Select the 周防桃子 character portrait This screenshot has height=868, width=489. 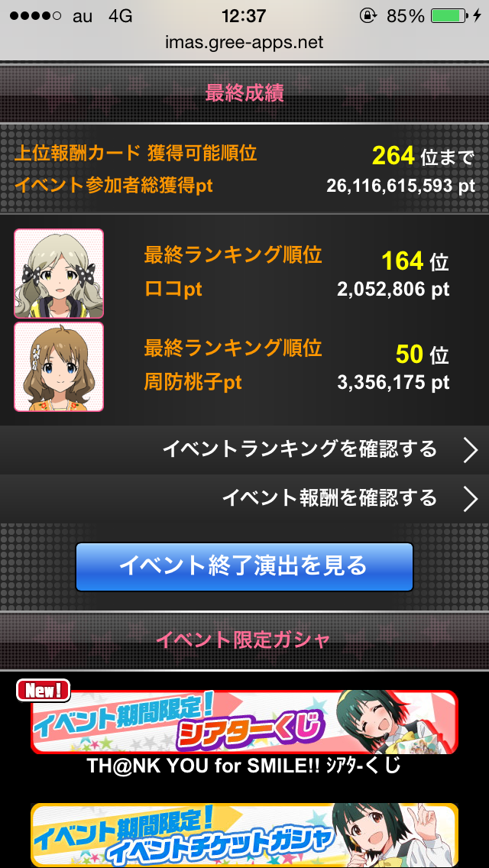pyautogui.click(x=59, y=367)
